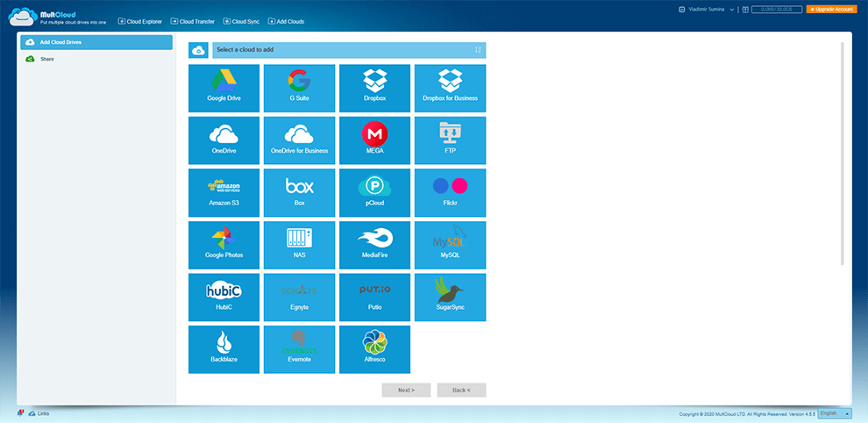Viewport: 868px width, 423px height.
Task: Open the Cloud Explorer tab
Action: point(140,22)
